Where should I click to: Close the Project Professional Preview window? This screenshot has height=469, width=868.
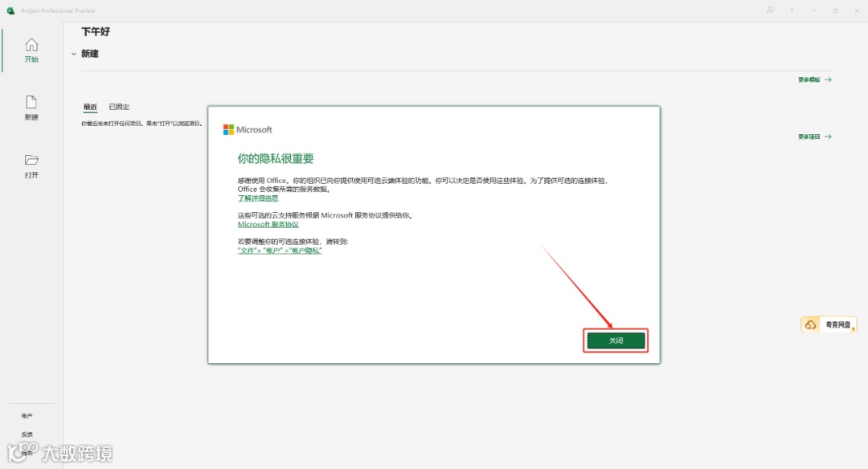click(x=857, y=10)
